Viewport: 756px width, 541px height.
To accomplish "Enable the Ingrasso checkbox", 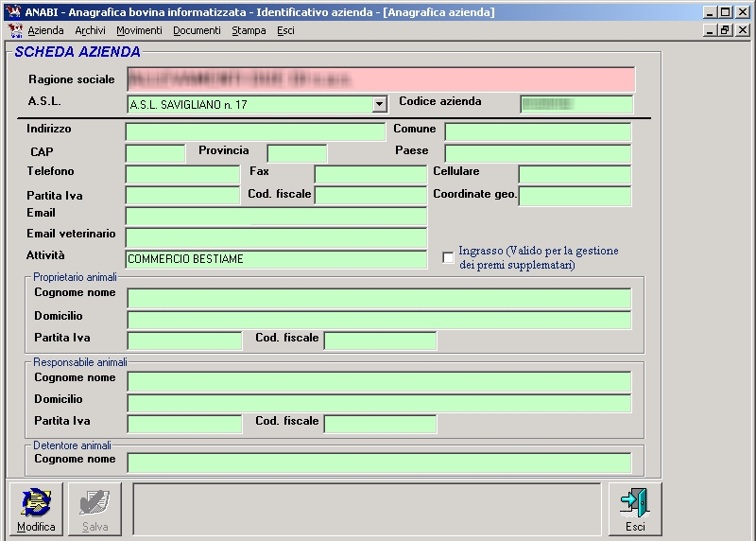I will point(448,258).
